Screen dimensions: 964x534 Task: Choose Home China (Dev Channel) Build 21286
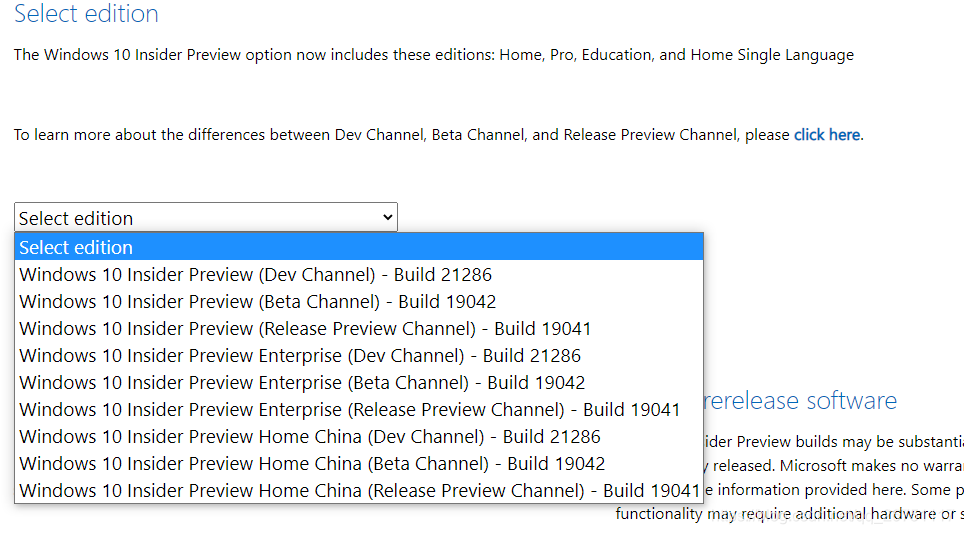tap(359, 436)
